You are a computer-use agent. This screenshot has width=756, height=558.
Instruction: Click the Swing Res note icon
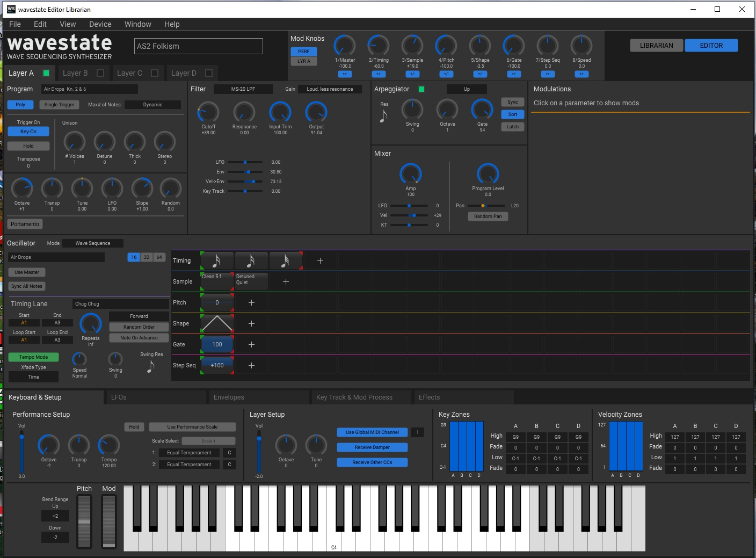(x=151, y=366)
